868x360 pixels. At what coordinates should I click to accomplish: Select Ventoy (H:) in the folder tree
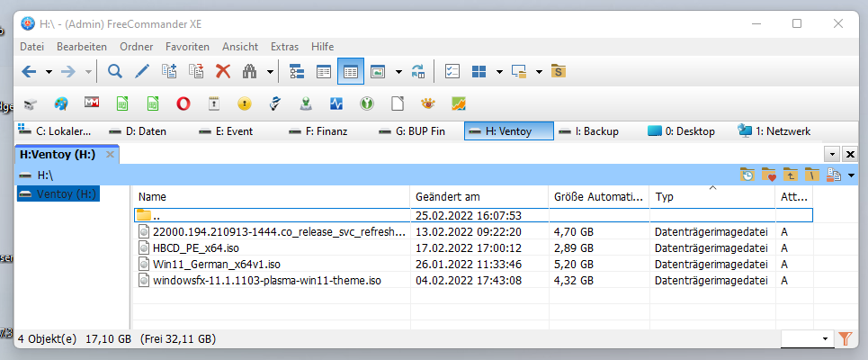(x=58, y=193)
